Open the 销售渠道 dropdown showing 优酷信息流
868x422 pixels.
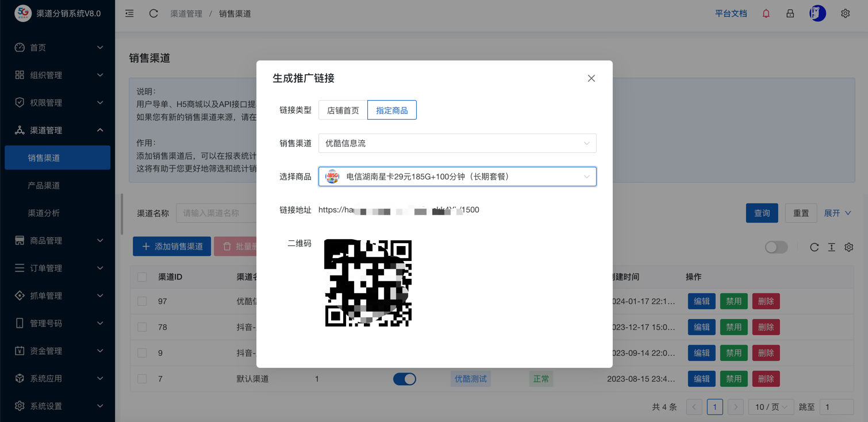point(457,143)
